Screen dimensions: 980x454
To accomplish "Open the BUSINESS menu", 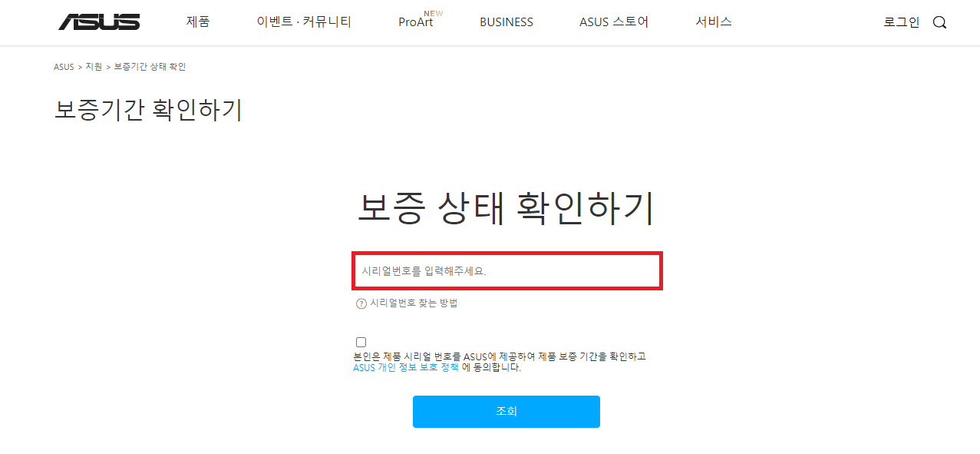I will (506, 22).
